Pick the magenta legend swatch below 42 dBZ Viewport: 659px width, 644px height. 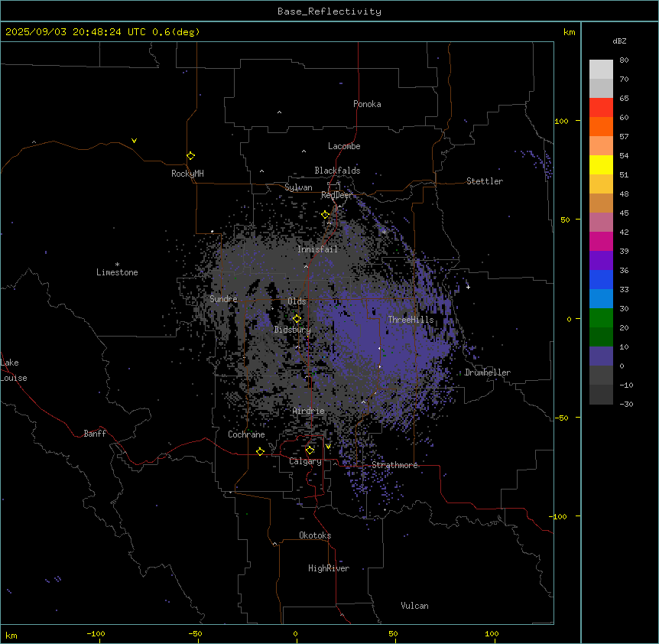click(x=601, y=241)
